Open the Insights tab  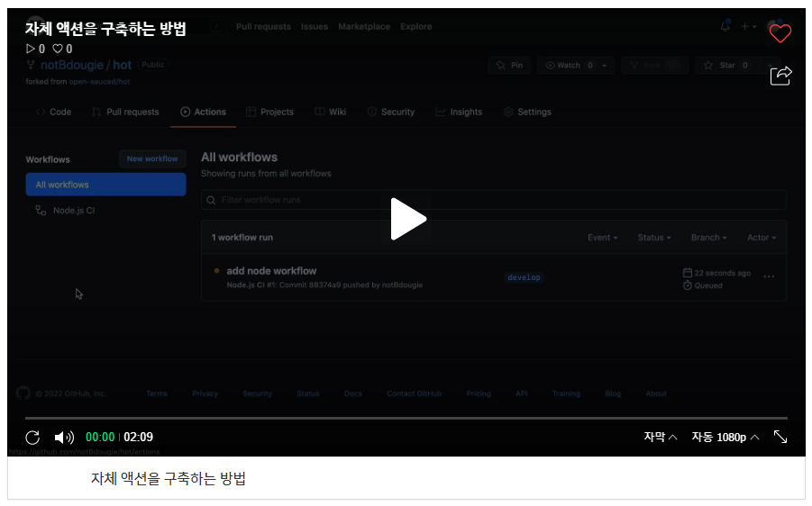pos(459,112)
